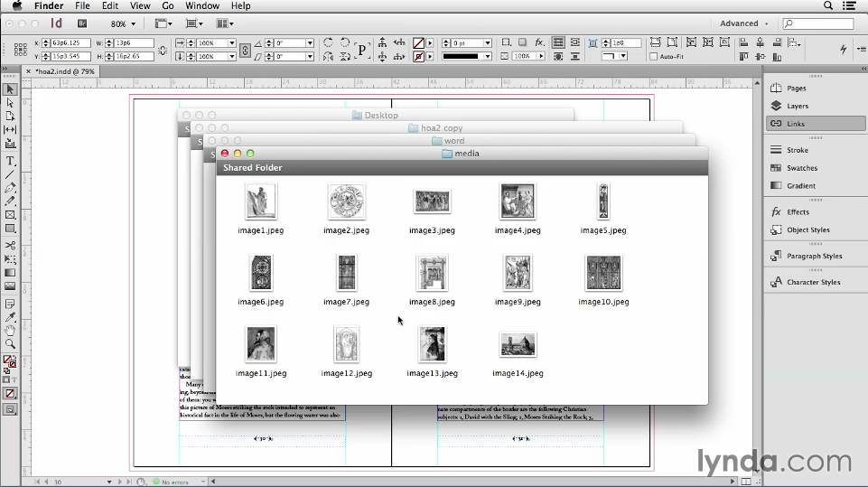Open the Object Styles panel

tap(815, 229)
